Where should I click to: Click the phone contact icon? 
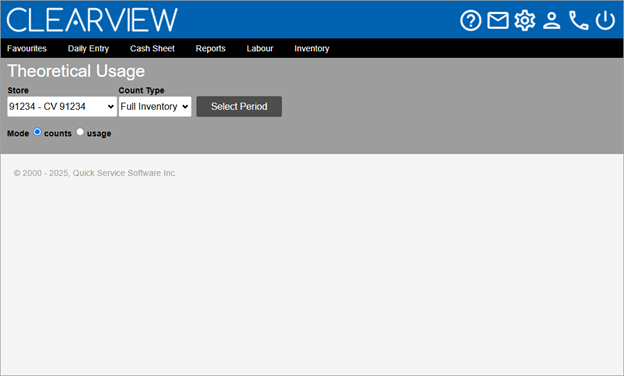578,20
